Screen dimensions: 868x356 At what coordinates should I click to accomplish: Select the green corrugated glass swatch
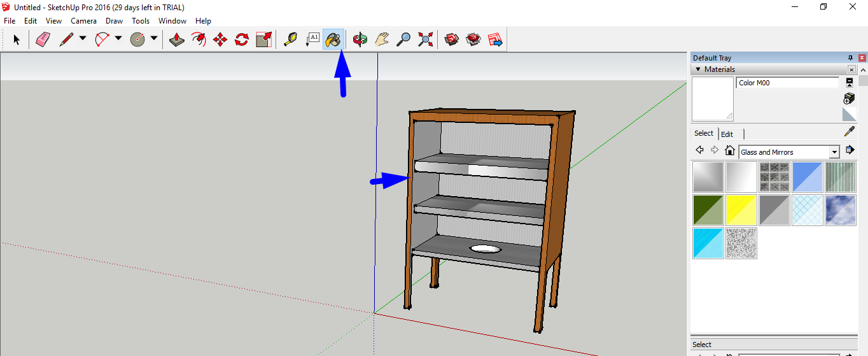tap(841, 177)
